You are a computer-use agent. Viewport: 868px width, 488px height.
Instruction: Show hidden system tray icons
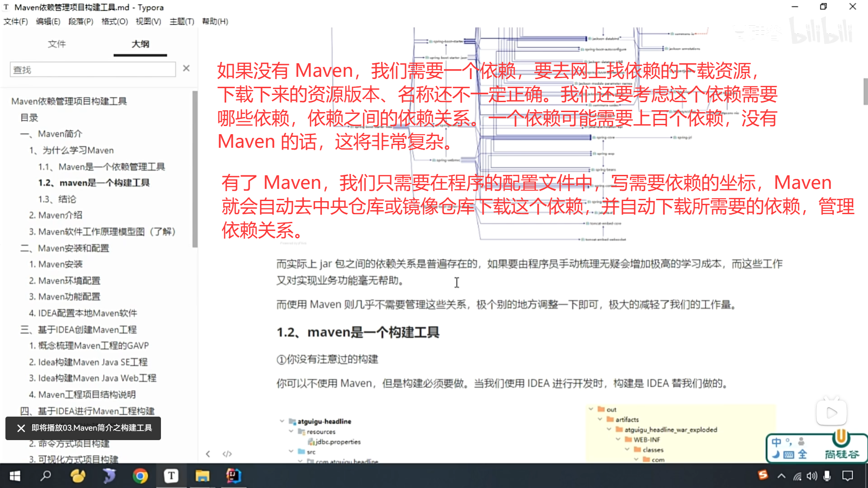click(x=781, y=476)
